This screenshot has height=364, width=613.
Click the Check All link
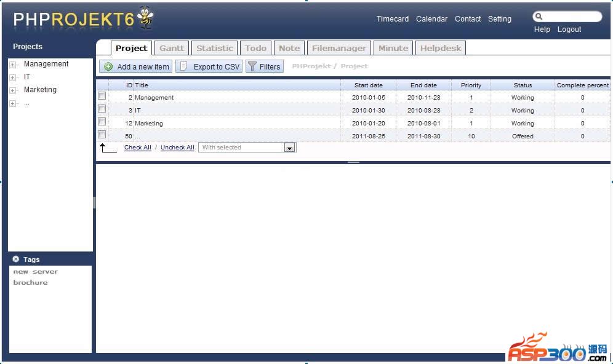138,147
